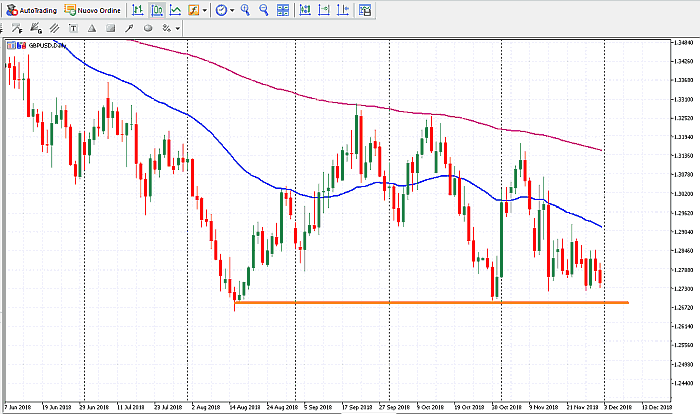The width and height of the screenshot is (700, 414).
Task: Toggle the AutoTrading button
Action: 30,9
